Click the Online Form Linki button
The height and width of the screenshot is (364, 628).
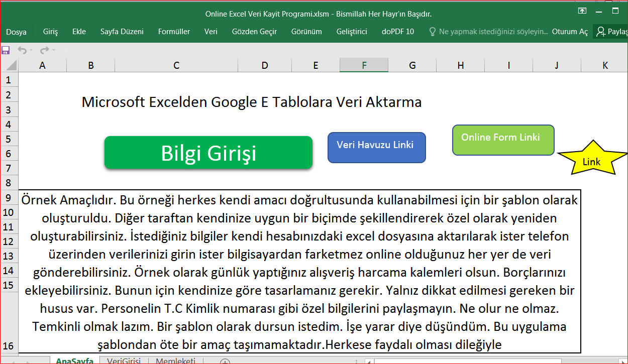coord(503,140)
